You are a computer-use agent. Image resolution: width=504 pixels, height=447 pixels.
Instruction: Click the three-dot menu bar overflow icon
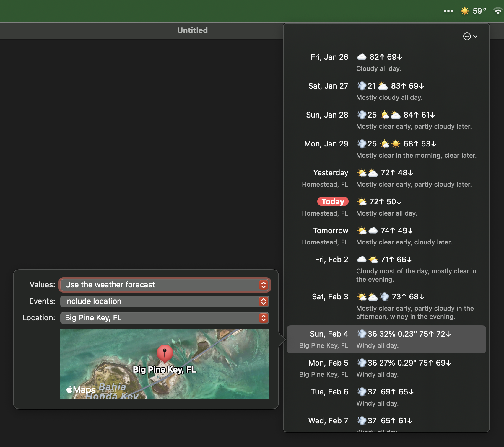pos(448,11)
